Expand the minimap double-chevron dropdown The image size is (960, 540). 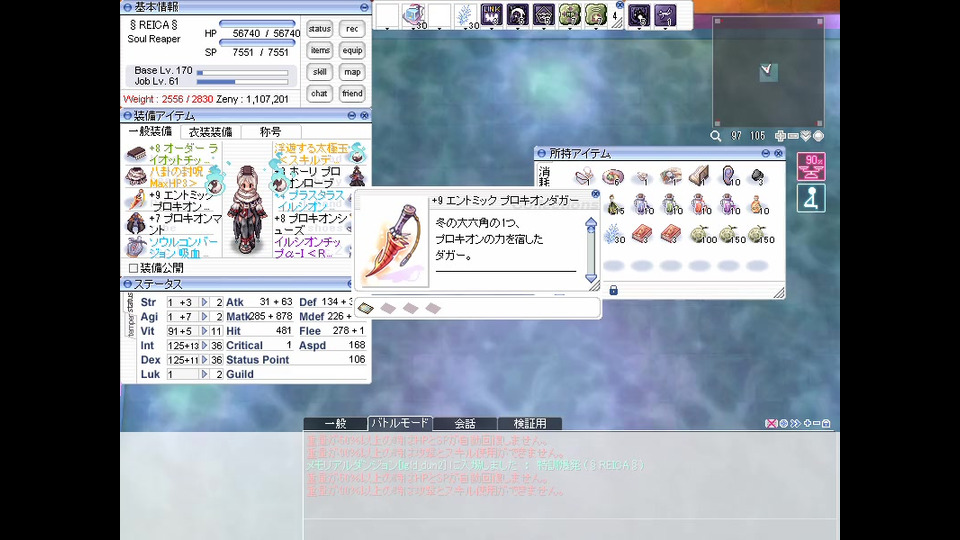coord(806,136)
